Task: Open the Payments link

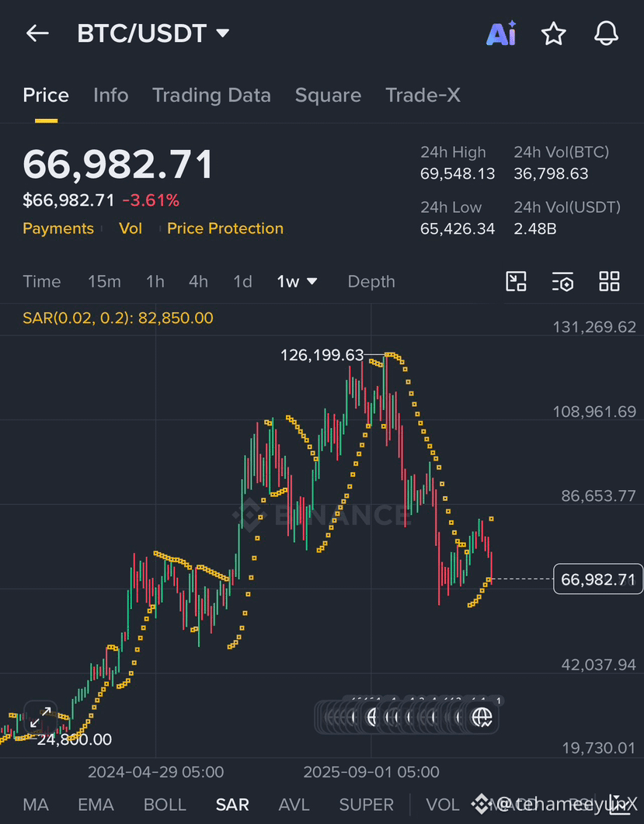Action: [58, 228]
